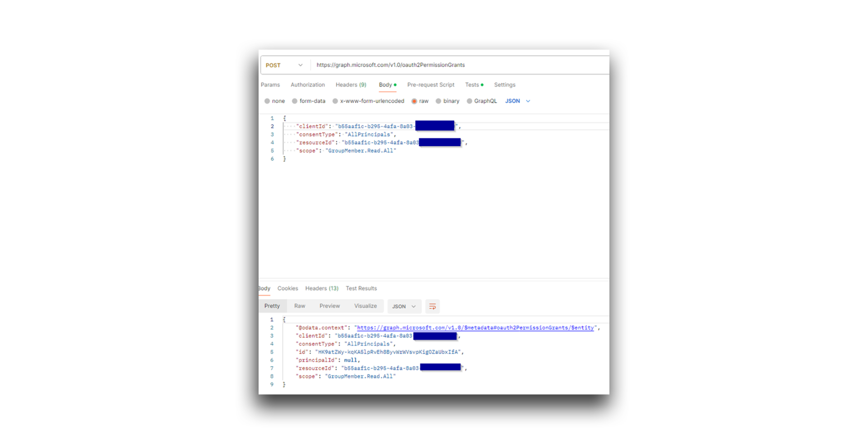
Task: Open the Tests tab
Action: click(472, 85)
